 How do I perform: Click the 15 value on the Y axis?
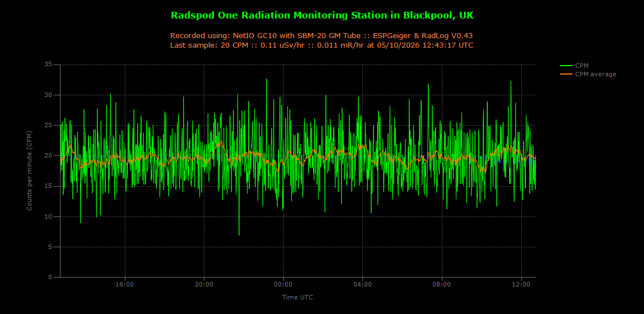click(49, 186)
